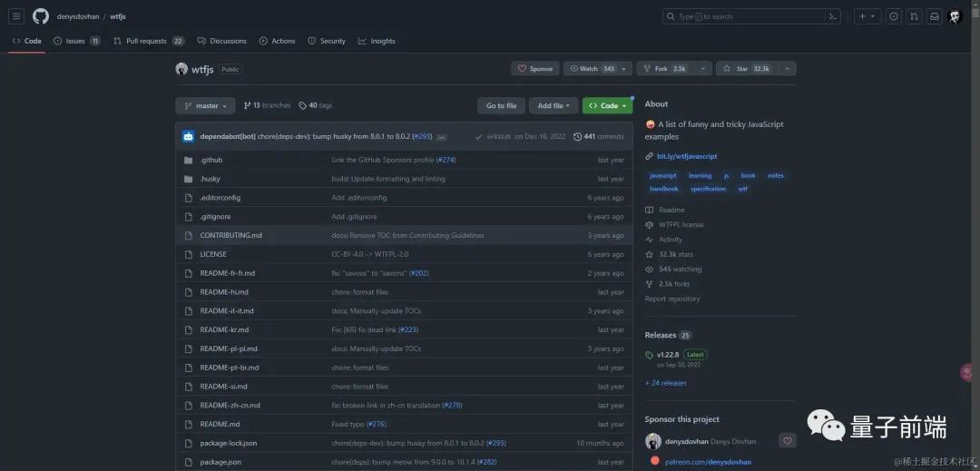This screenshot has width=980, height=471.
Task: Switch to the Issues tab
Action: pos(77,41)
